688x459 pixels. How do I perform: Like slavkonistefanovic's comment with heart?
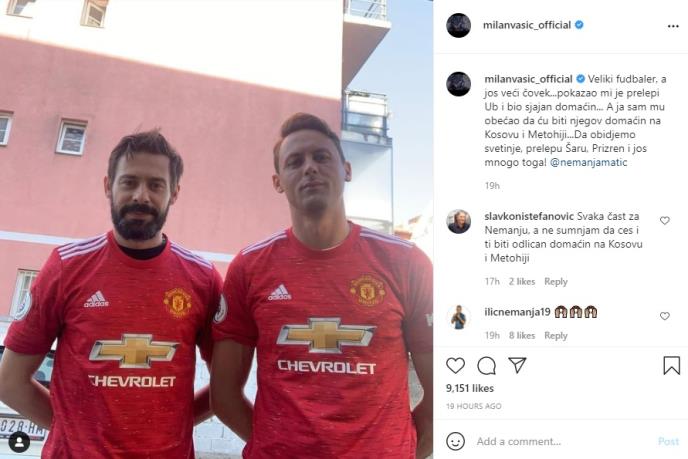tap(665, 220)
